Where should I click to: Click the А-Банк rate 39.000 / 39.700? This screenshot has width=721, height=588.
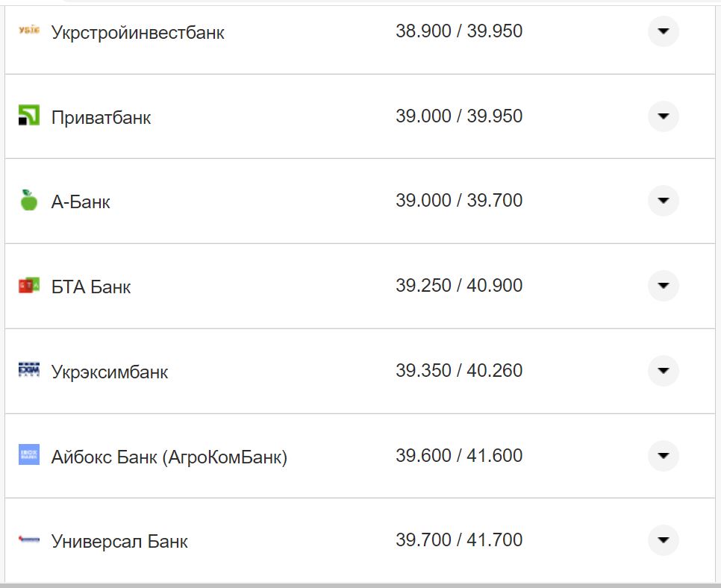(x=459, y=201)
